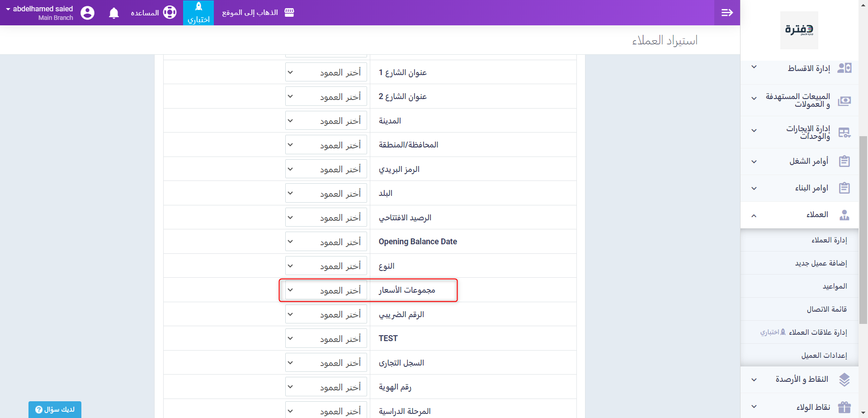868x418 pixels.
Task: Expand the نقاط الولاء chevron
Action: pyautogui.click(x=754, y=407)
